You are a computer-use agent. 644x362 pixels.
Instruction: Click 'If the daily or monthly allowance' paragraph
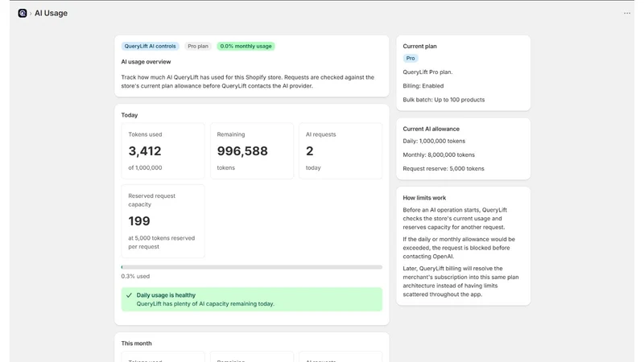(459, 248)
